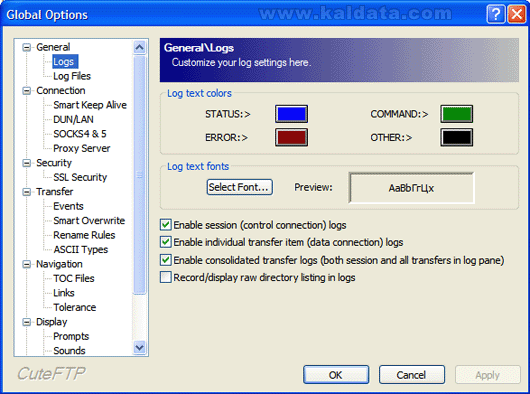The width and height of the screenshot is (530, 394).
Task: Close the Global Options dialog
Action: [x=517, y=14]
